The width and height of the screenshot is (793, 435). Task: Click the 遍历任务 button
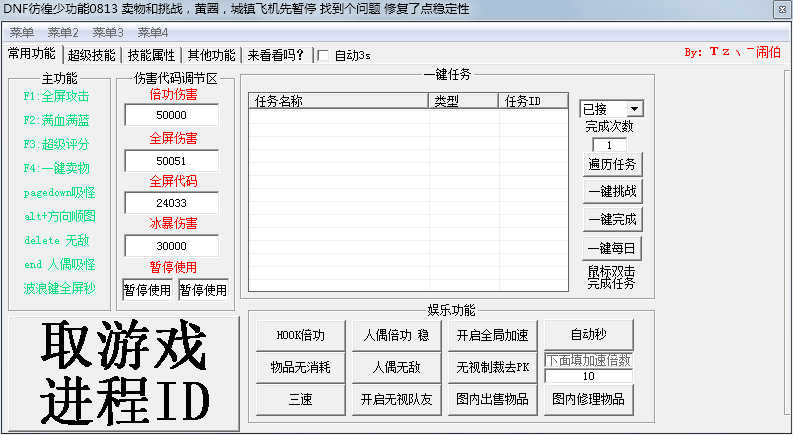611,164
